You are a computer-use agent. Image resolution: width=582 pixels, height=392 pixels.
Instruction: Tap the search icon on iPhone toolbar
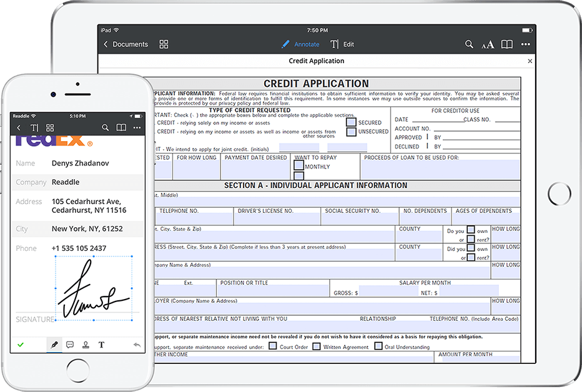pyautogui.click(x=106, y=128)
